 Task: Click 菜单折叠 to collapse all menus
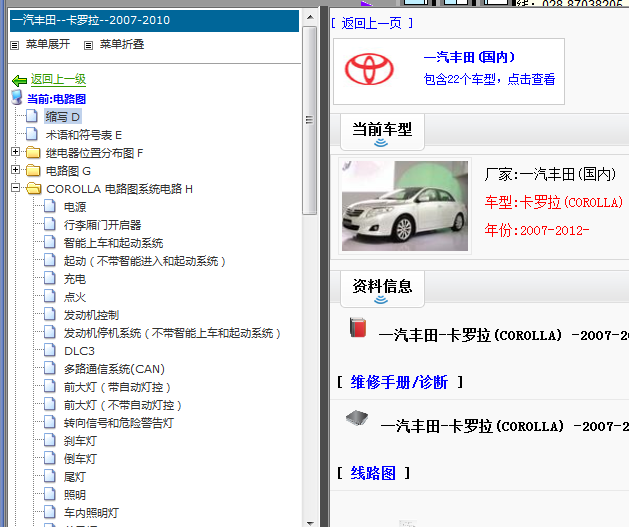122,44
